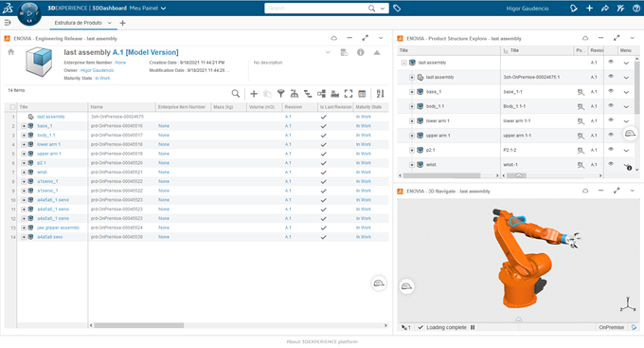This screenshot has height=348, width=644.
Task: Toggle visibility eye for p2.1 row
Action: [611, 149]
